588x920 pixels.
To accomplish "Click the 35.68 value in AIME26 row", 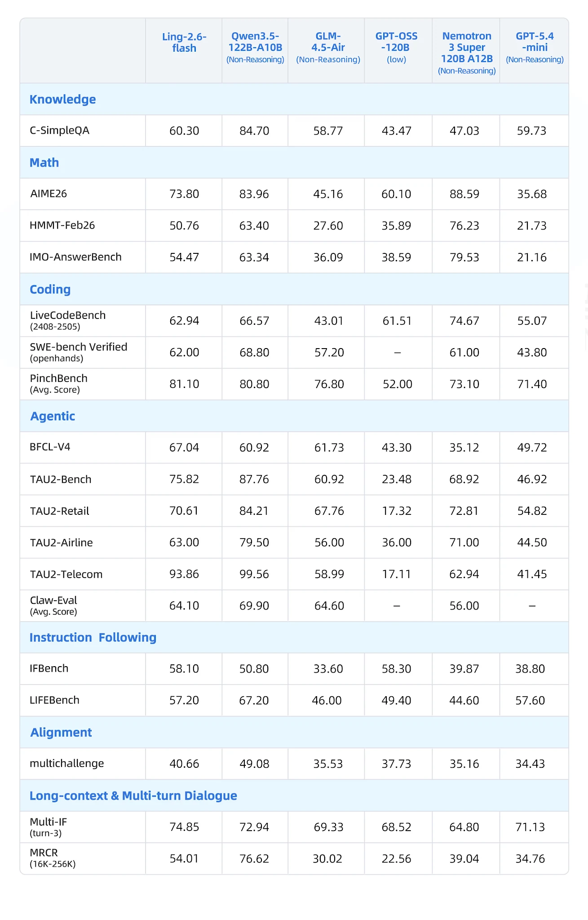I will point(532,194).
